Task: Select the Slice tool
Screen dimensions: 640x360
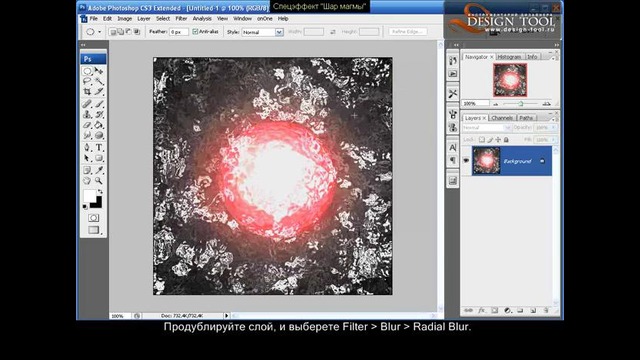Action: (99, 91)
